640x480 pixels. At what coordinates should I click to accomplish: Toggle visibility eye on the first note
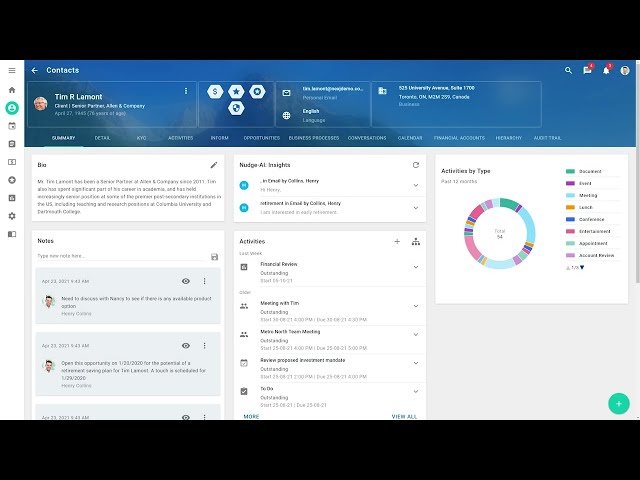(186, 281)
